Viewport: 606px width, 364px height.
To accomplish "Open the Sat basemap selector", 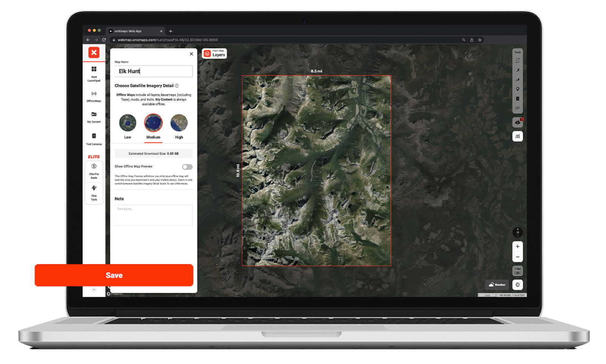I will tap(517, 269).
